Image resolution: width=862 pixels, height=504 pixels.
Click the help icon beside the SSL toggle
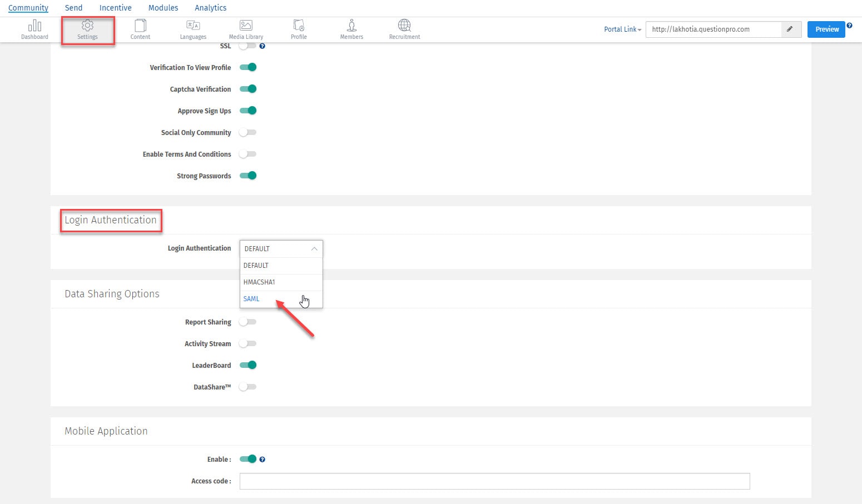pos(262,46)
